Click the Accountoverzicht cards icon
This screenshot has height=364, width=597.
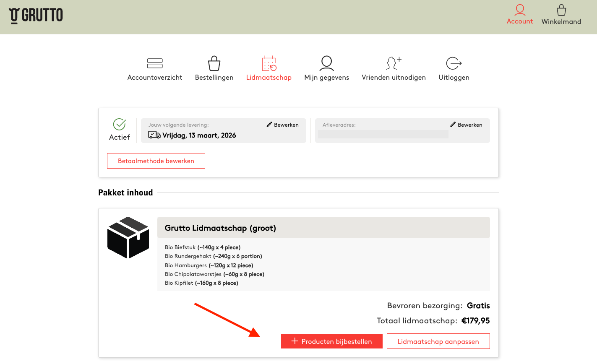155,63
